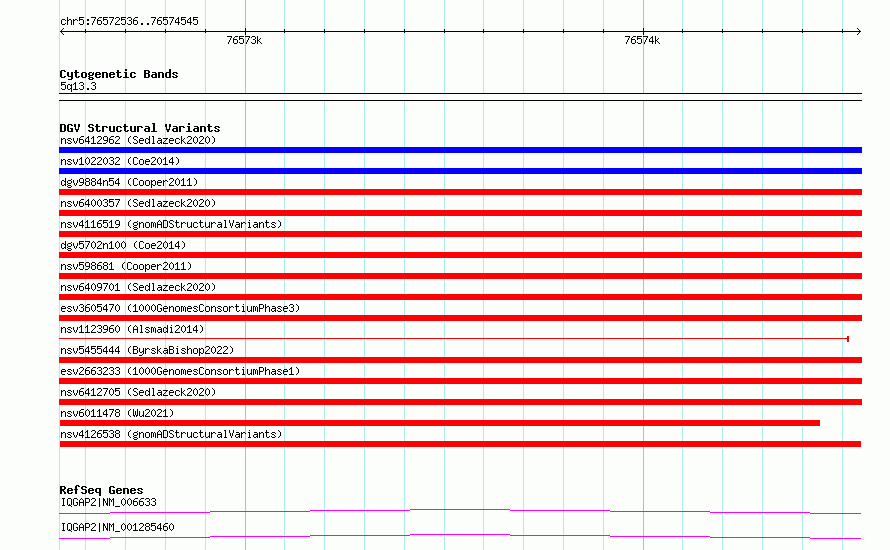Click the 5q13.3 cytogenetic band bar
The height and width of the screenshot is (550, 890).
pos(460,97)
